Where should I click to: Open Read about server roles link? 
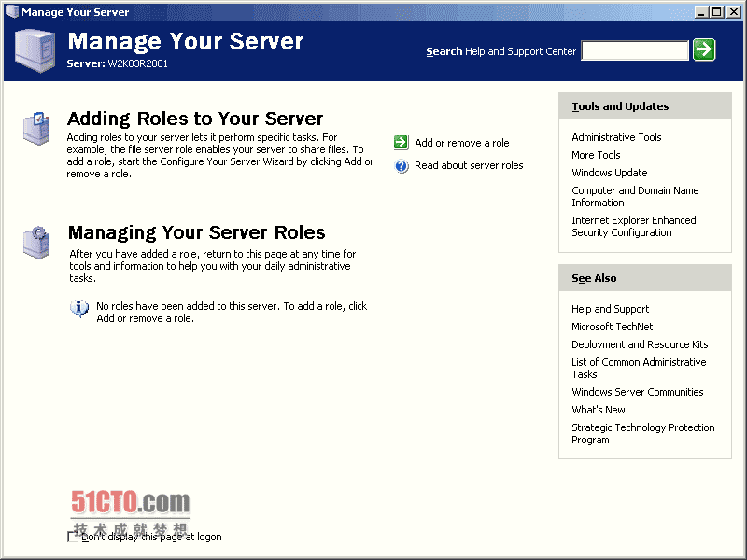pyautogui.click(x=469, y=165)
